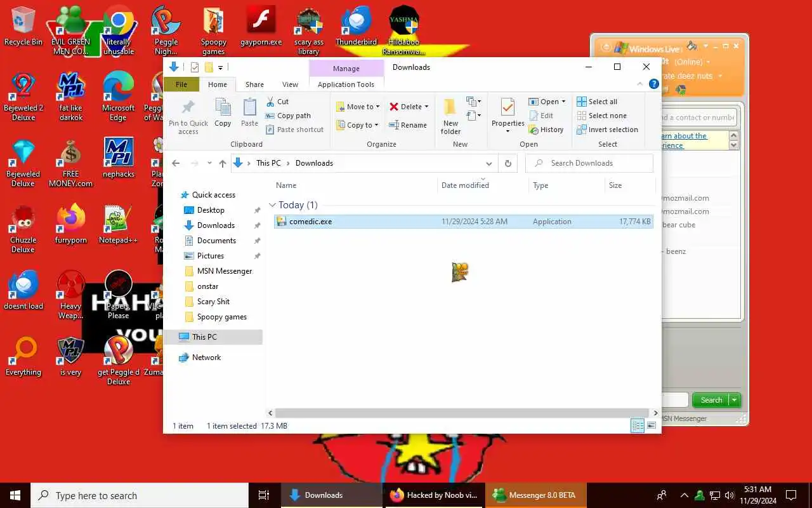The height and width of the screenshot is (508, 812).
Task: Click the Search Downloads field
Action: pyautogui.click(x=589, y=163)
